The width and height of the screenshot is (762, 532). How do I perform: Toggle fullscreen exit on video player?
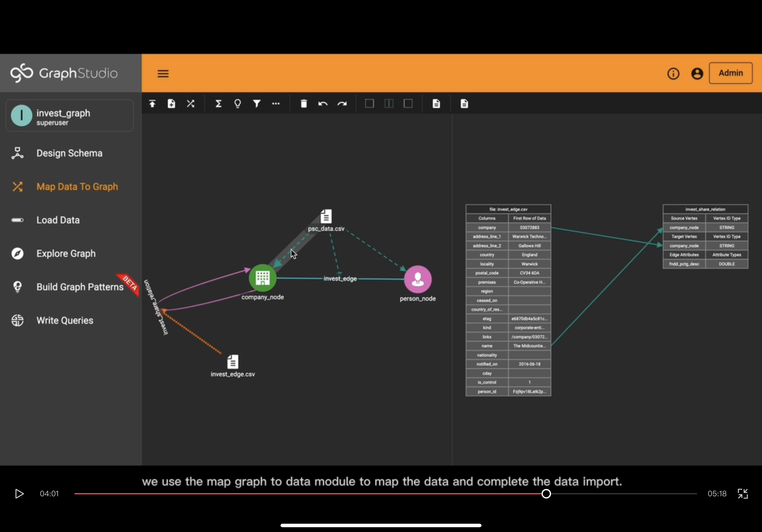click(x=743, y=493)
